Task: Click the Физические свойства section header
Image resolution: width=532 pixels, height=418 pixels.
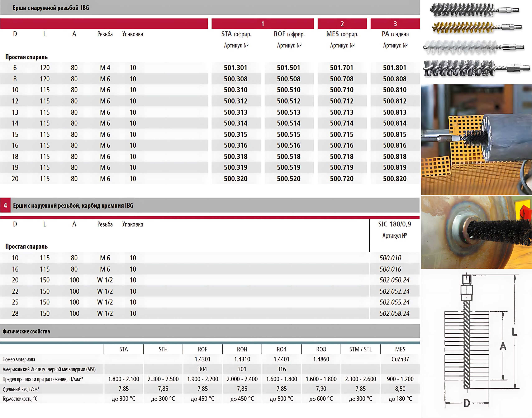Action: tap(26, 331)
